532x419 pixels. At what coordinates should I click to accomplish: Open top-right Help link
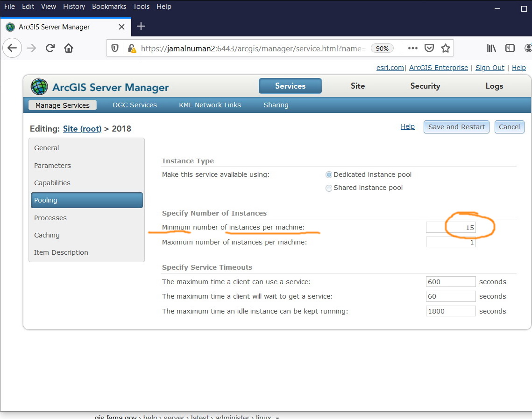[519, 68]
